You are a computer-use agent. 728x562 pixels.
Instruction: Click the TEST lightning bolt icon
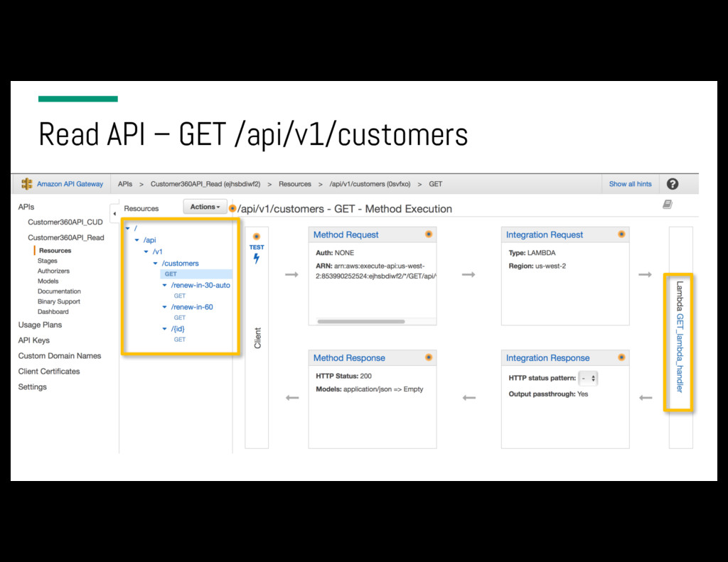pos(256,259)
